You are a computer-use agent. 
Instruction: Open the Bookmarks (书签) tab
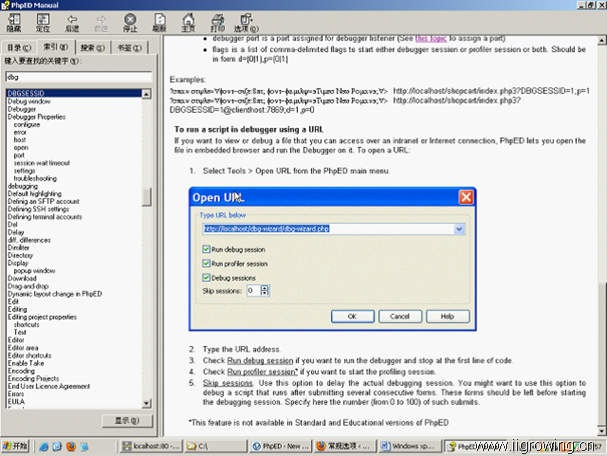coord(129,48)
